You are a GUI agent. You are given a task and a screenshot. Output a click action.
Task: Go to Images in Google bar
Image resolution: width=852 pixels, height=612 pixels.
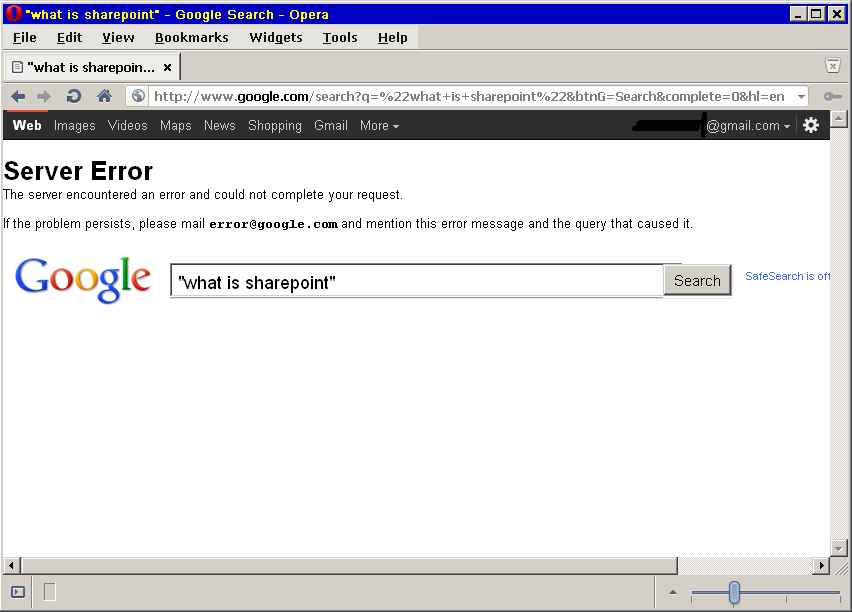coord(74,126)
